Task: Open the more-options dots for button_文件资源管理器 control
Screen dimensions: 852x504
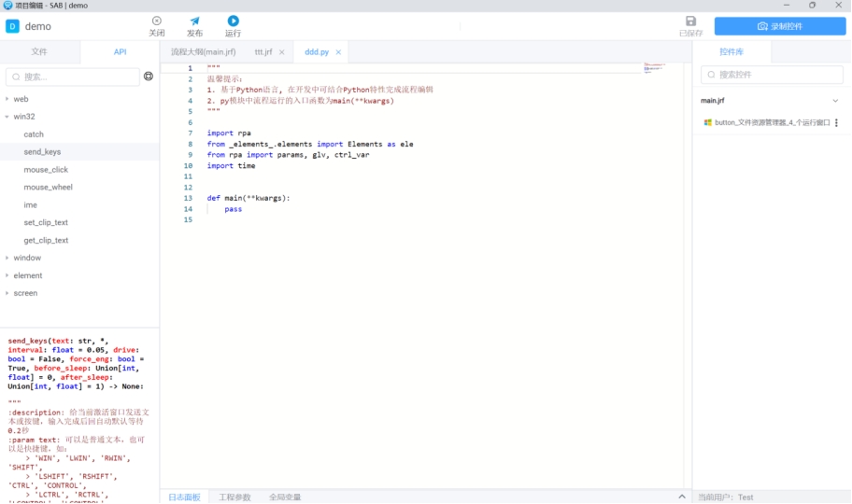Action: (836, 123)
